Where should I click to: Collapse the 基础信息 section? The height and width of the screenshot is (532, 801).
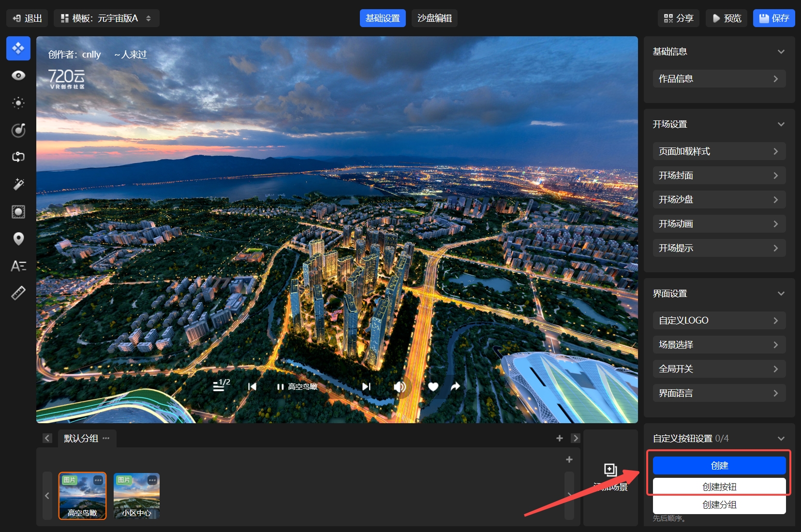pos(781,52)
